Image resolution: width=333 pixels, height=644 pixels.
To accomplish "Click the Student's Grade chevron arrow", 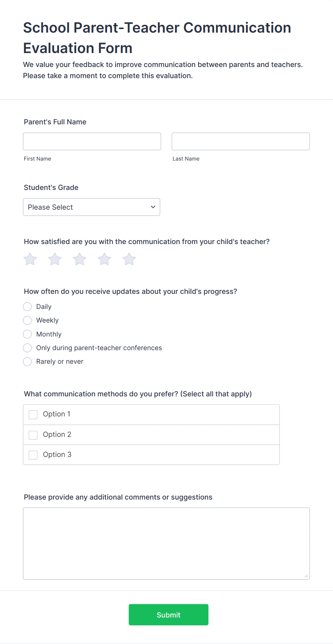I will 153,207.
